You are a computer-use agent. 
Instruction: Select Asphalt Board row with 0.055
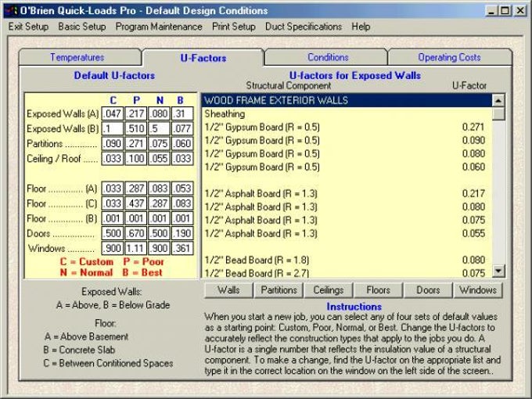click(347, 233)
